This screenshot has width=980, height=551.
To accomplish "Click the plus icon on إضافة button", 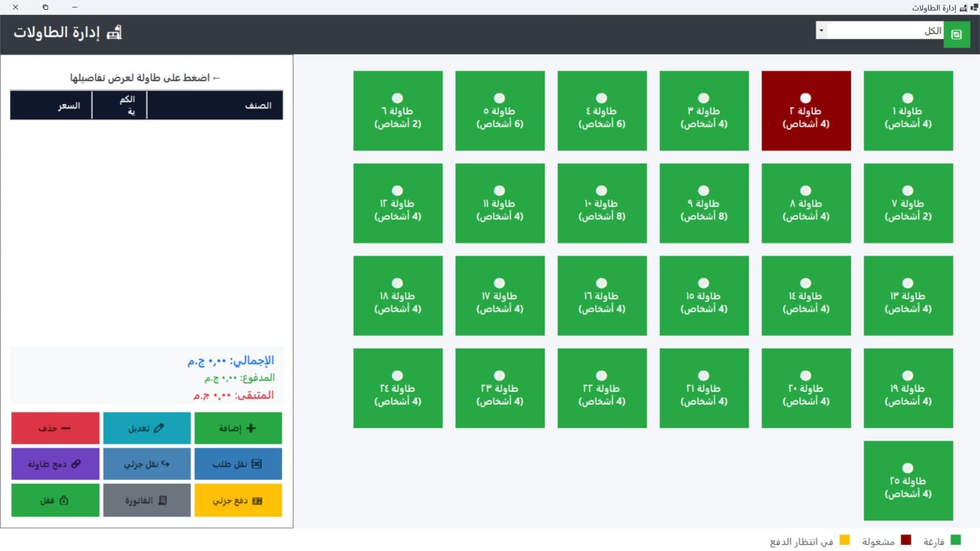I will 251,428.
